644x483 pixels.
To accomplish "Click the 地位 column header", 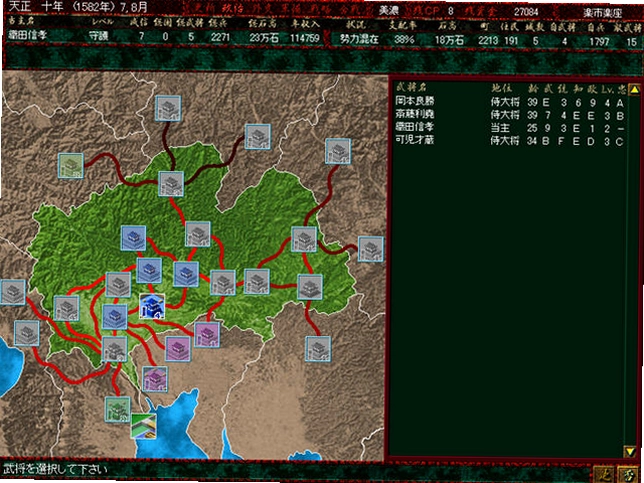I will tap(501, 88).
